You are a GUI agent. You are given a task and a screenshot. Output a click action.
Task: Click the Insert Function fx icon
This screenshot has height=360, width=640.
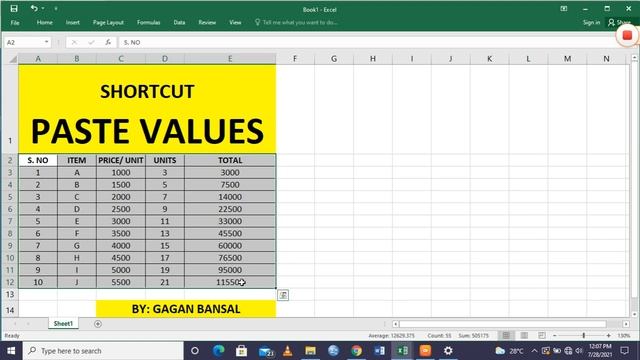[x=108, y=42]
